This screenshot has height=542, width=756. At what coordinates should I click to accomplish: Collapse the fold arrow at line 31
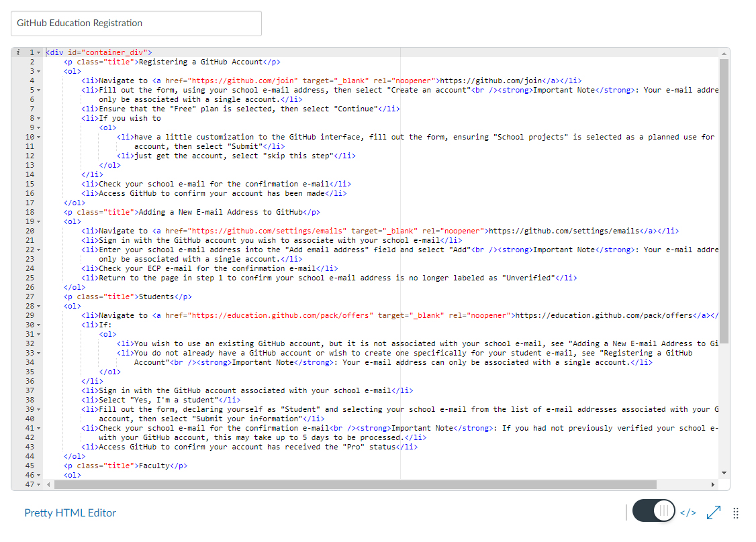[38, 334]
